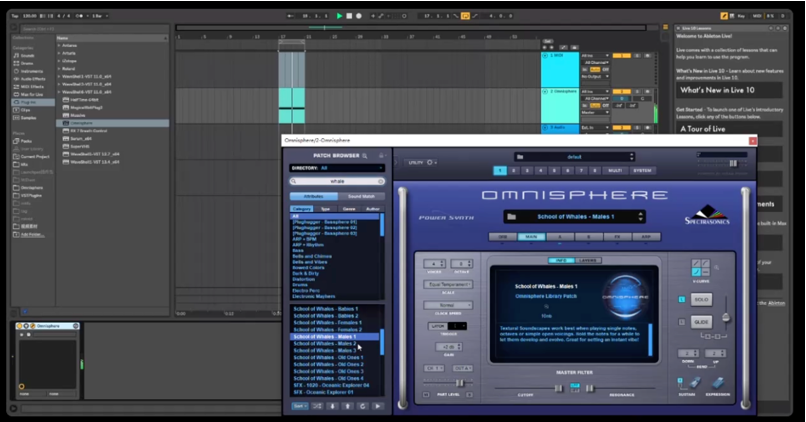Open the MULTI page in Omnisphere
Viewport: 806px width, 422px height.
click(x=615, y=170)
